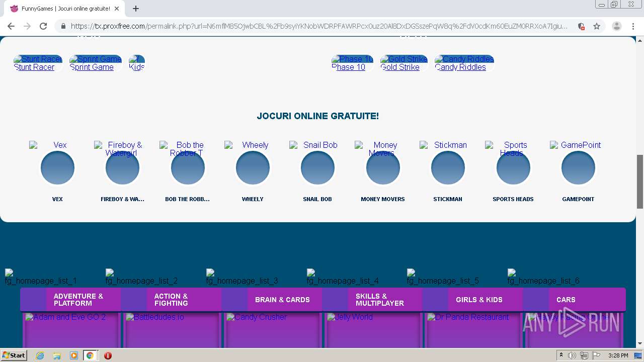Open the volume tray icon
644x362 pixels.
pos(572,355)
